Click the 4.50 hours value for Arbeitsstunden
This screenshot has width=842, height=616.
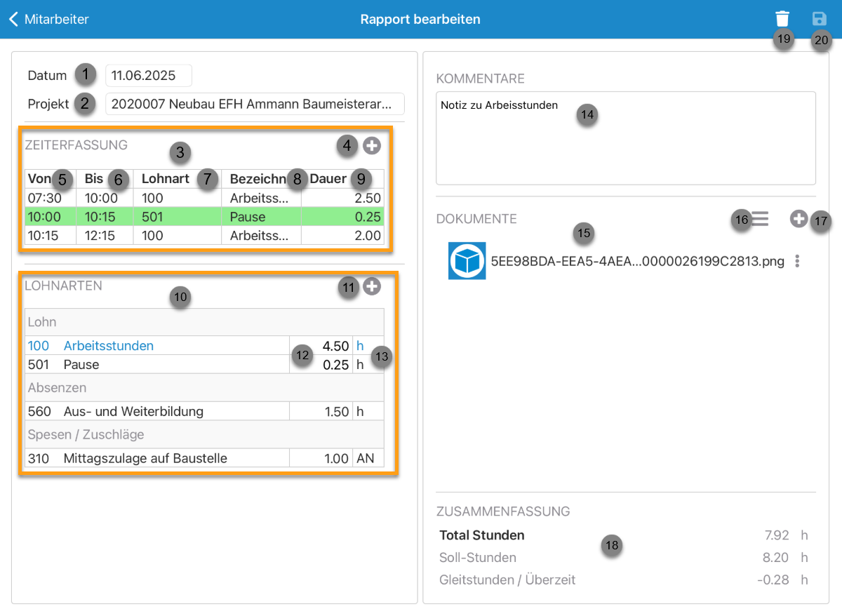[x=335, y=346]
